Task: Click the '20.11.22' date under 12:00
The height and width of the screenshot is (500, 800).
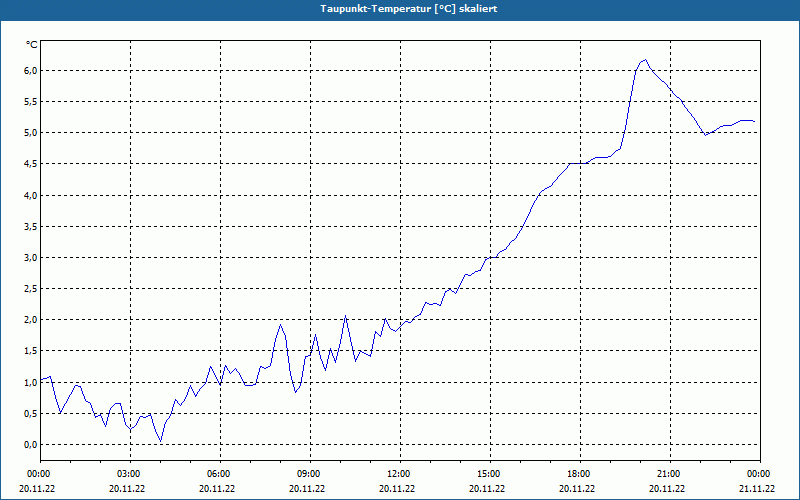Action: 397,489
